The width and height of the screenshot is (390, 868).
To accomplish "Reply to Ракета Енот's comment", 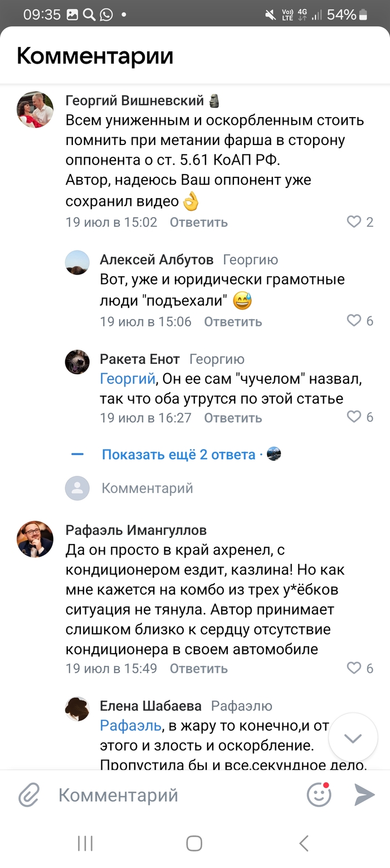I will pyautogui.click(x=232, y=417).
